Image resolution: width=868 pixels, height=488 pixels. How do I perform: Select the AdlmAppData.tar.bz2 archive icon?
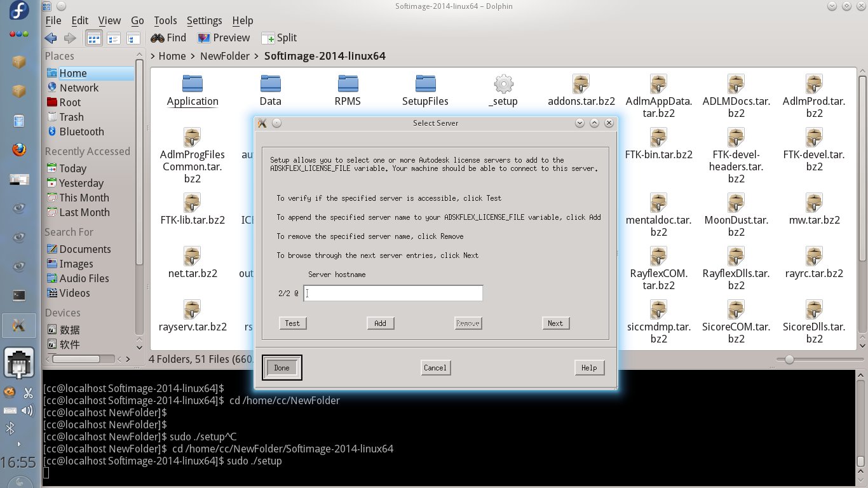click(658, 83)
